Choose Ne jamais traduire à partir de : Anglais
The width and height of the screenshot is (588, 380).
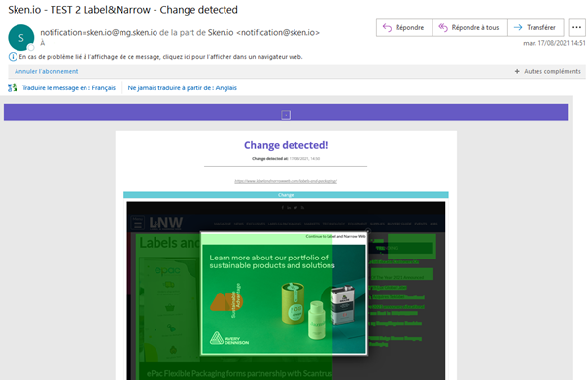(x=183, y=88)
